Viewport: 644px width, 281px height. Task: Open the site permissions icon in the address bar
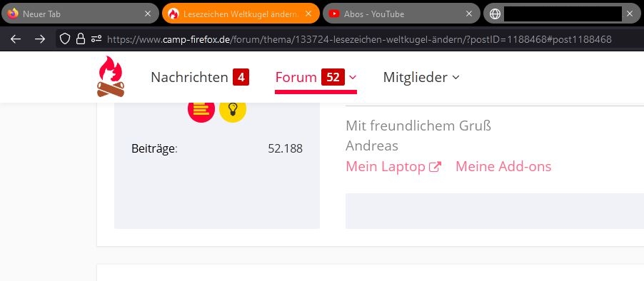pyautogui.click(x=96, y=39)
